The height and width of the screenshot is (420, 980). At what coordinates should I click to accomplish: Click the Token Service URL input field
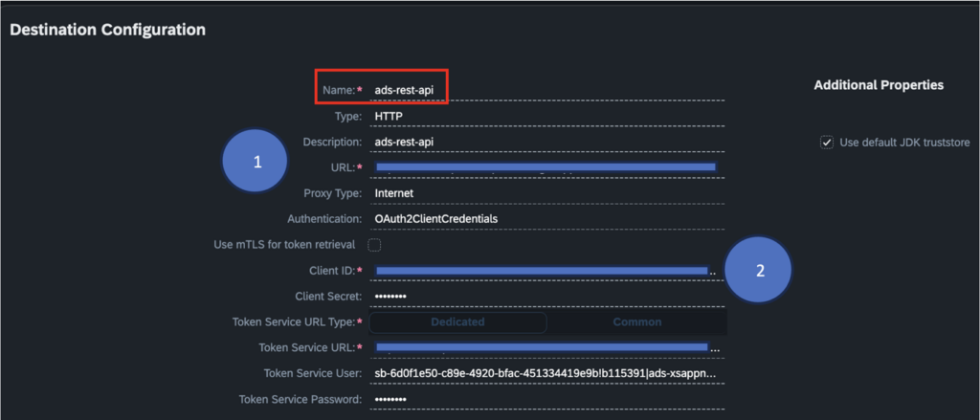(x=541, y=347)
